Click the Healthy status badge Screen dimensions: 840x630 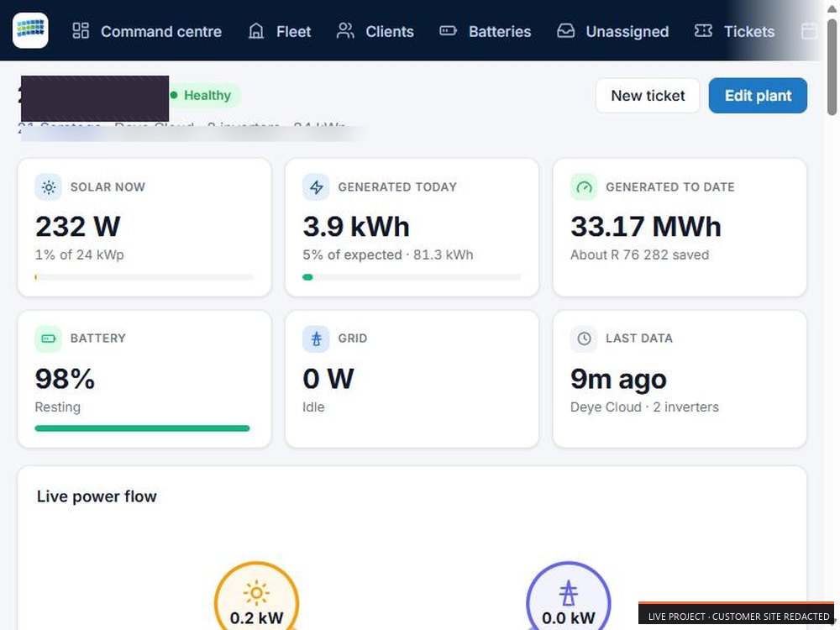pos(204,96)
